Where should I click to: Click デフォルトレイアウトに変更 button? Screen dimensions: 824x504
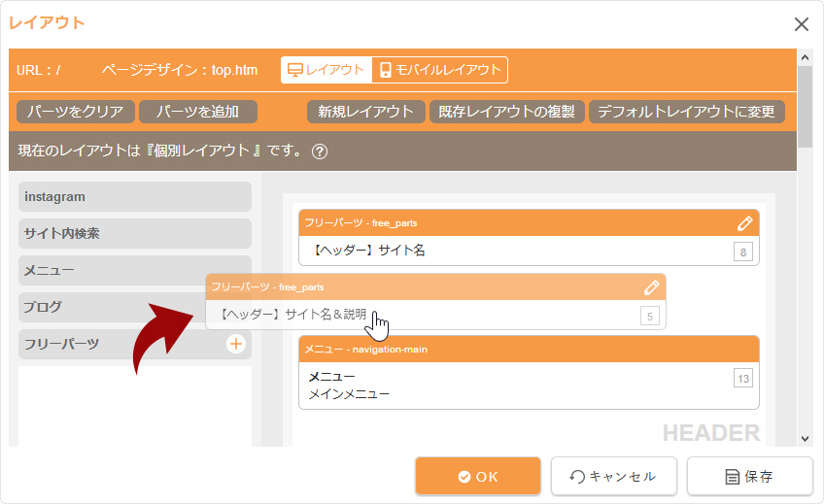coord(686,112)
